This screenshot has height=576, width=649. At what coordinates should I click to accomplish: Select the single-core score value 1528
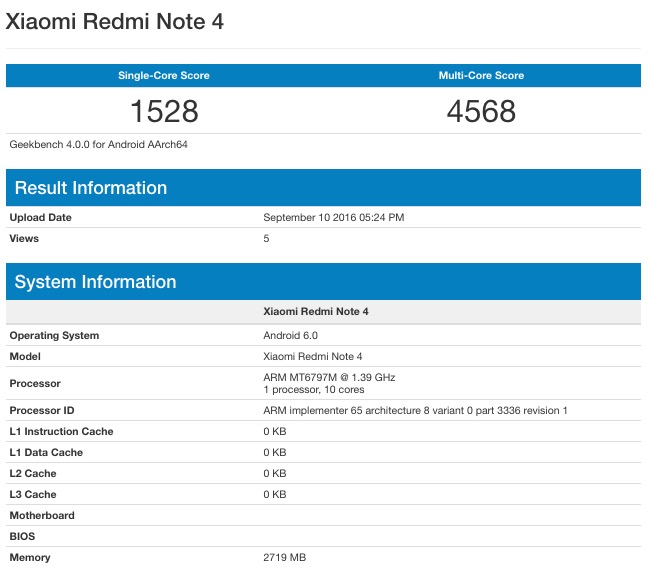tap(164, 110)
